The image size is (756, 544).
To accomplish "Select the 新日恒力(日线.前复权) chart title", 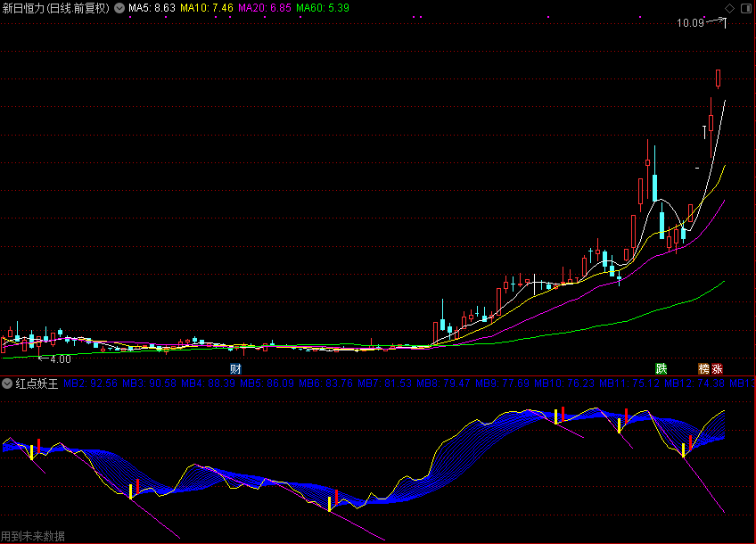I will coord(56,8).
